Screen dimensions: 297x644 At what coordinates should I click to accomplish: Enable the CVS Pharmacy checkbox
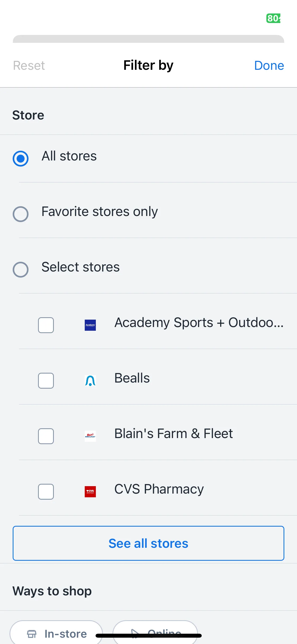tap(46, 492)
